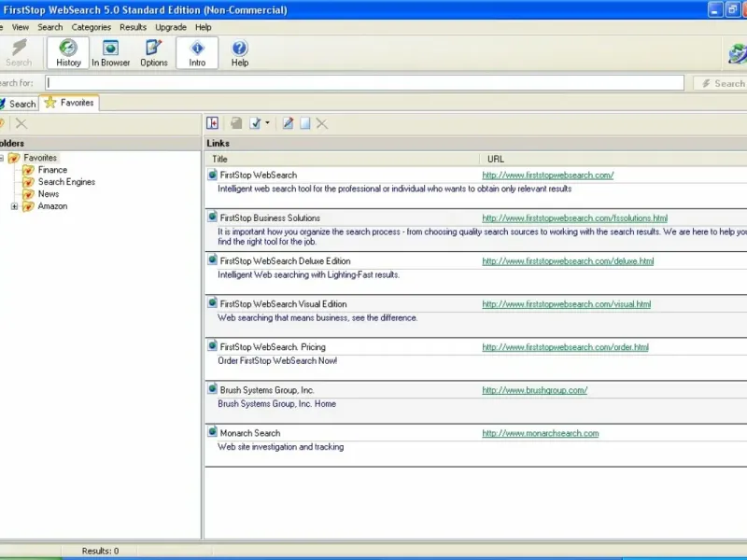Click the monarchsearch.com hyperlink

540,433
